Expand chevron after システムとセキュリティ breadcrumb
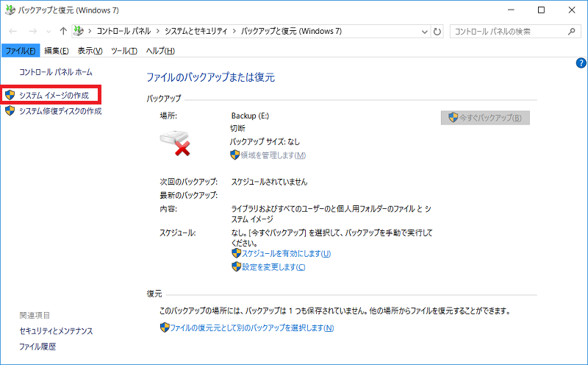 pos(234,32)
